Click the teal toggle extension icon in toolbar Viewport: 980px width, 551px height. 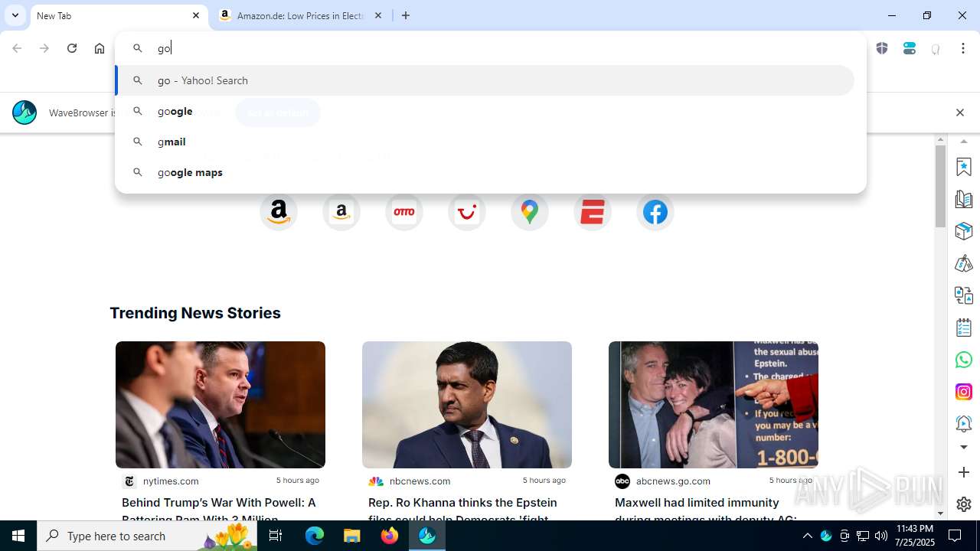click(x=910, y=48)
